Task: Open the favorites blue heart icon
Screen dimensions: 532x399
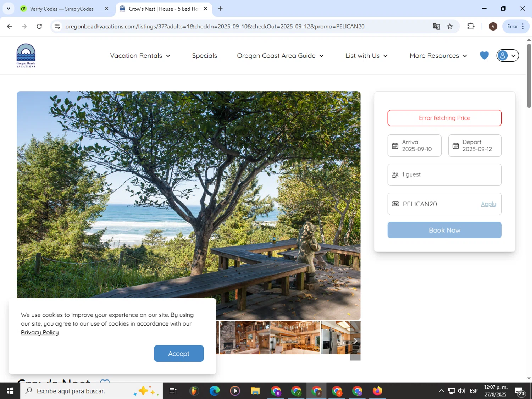Action: tap(484, 55)
